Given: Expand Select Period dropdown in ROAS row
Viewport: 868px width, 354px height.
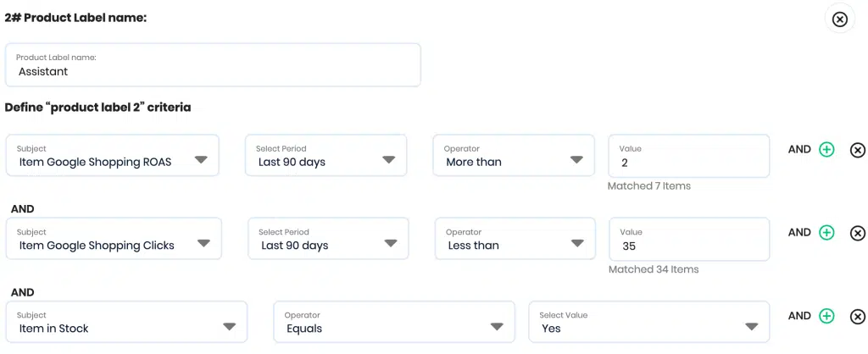Looking at the screenshot, I should [326, 156].
